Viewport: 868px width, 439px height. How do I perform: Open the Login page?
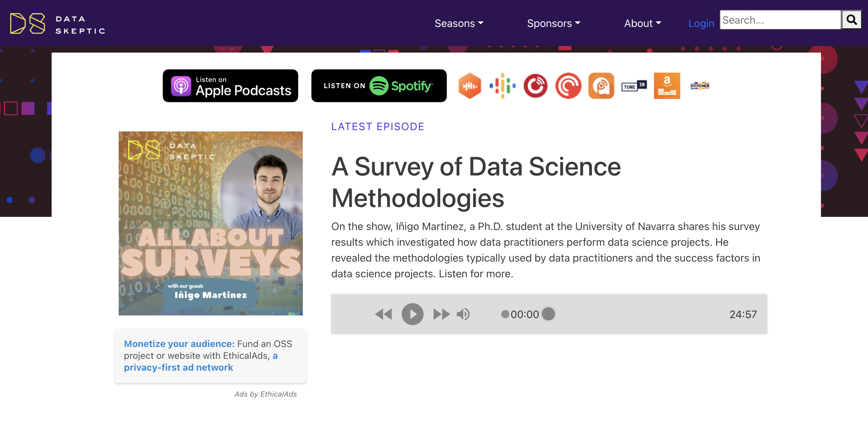(701, 23)
